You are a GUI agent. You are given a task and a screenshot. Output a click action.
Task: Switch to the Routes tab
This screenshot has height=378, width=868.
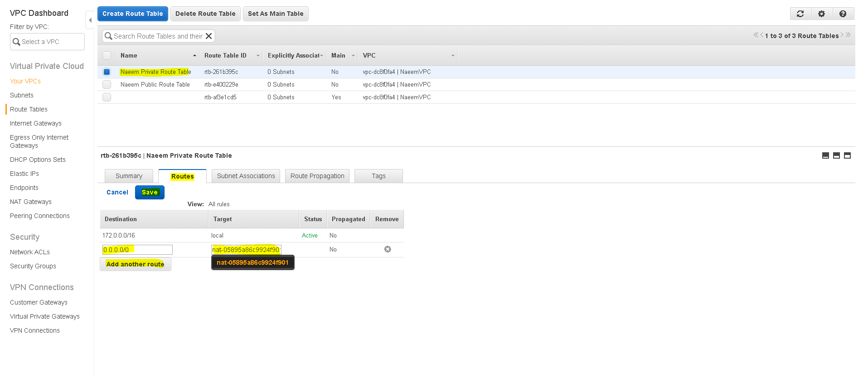point(183,176)
